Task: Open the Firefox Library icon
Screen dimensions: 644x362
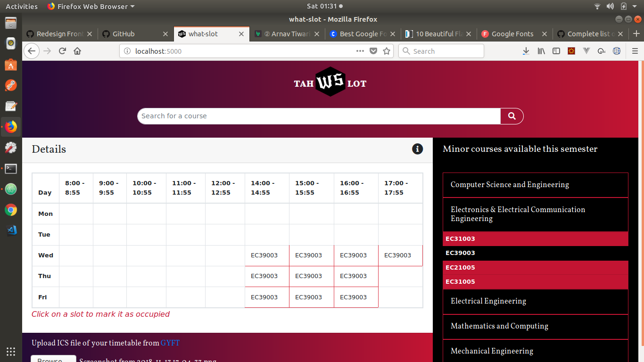Action: [x=541, y=51]
